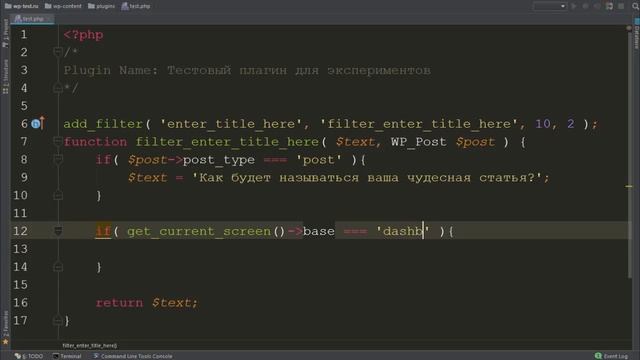Open the Terminal tool window
The height and width of the screenshot is (360, 640).
pos(67,356)
